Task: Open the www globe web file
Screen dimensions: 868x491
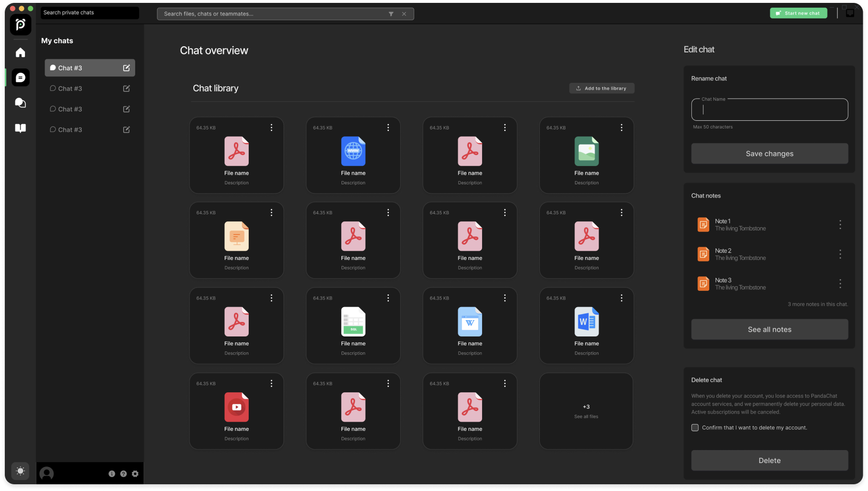Action: [x=353, y=151]
